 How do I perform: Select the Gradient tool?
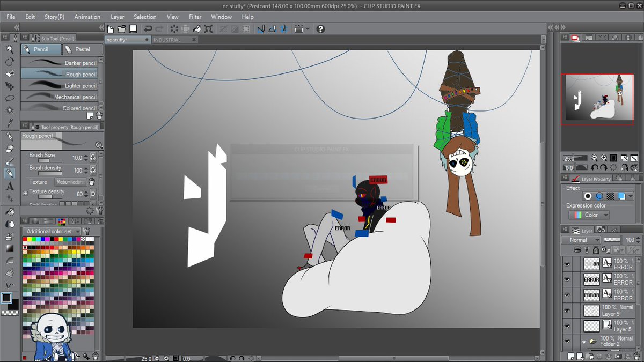tap(9, 248)
